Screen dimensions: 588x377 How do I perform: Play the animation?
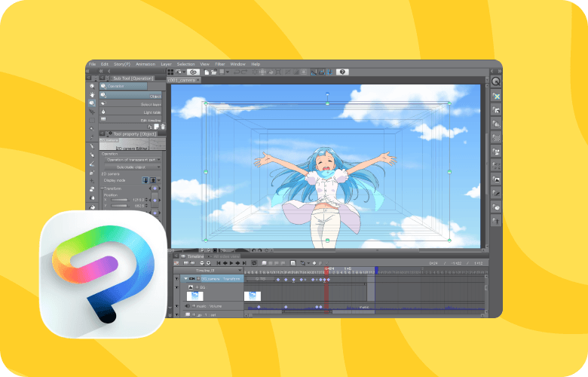pos(231,263)
